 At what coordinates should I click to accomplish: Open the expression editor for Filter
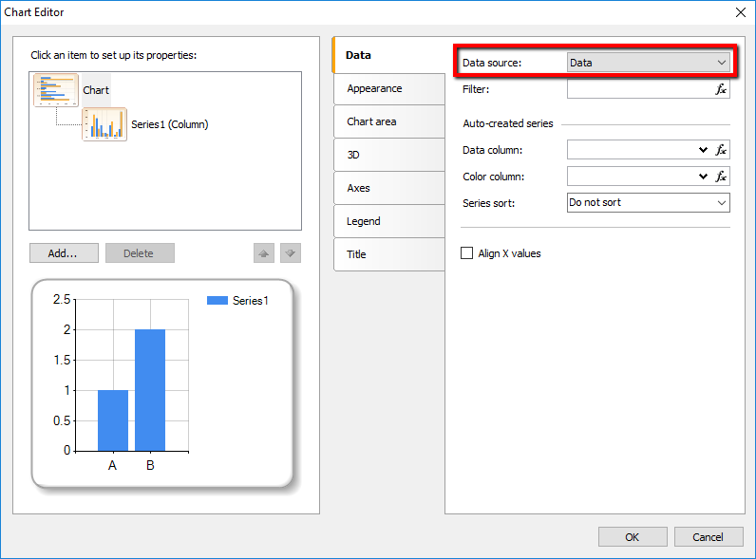[x=721, y=89]
